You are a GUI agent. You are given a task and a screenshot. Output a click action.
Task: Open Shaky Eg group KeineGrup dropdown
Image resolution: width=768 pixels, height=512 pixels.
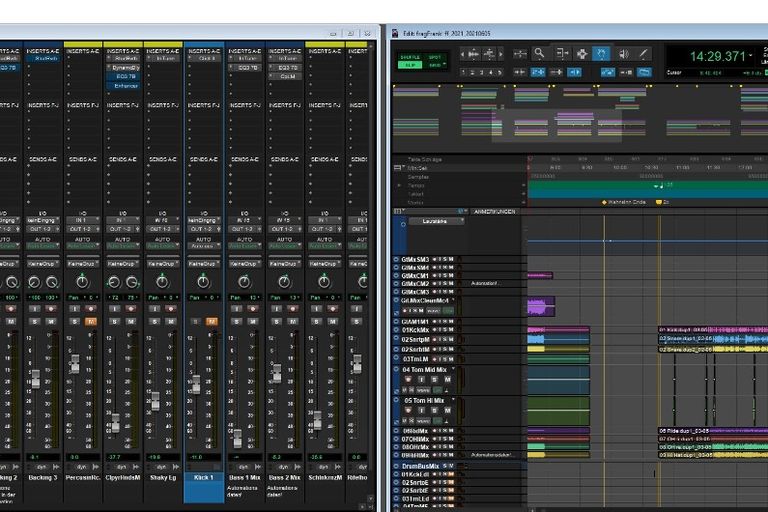coord(162,264)
